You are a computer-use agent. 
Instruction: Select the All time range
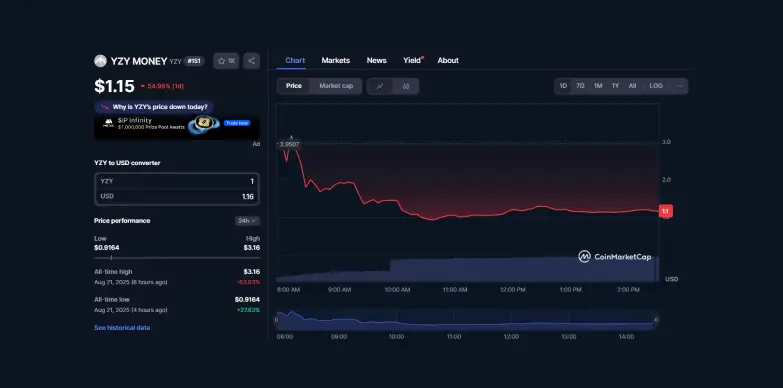coord(632,86)
